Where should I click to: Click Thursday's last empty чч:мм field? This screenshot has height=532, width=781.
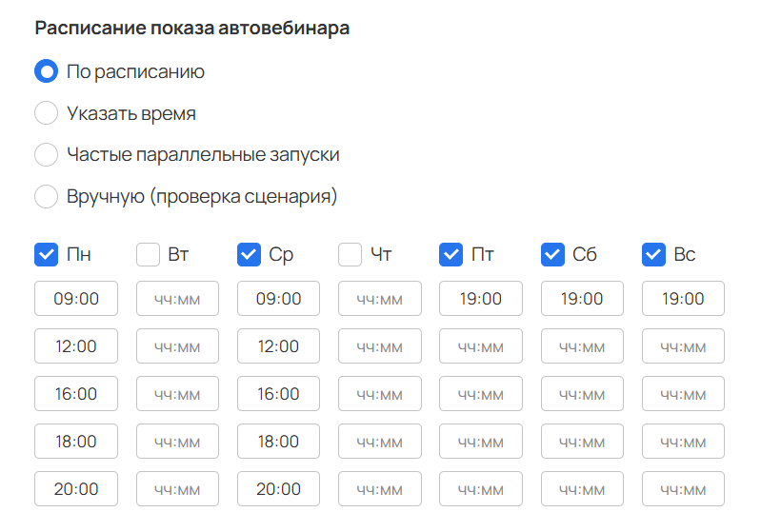click(x=379, y=489)
